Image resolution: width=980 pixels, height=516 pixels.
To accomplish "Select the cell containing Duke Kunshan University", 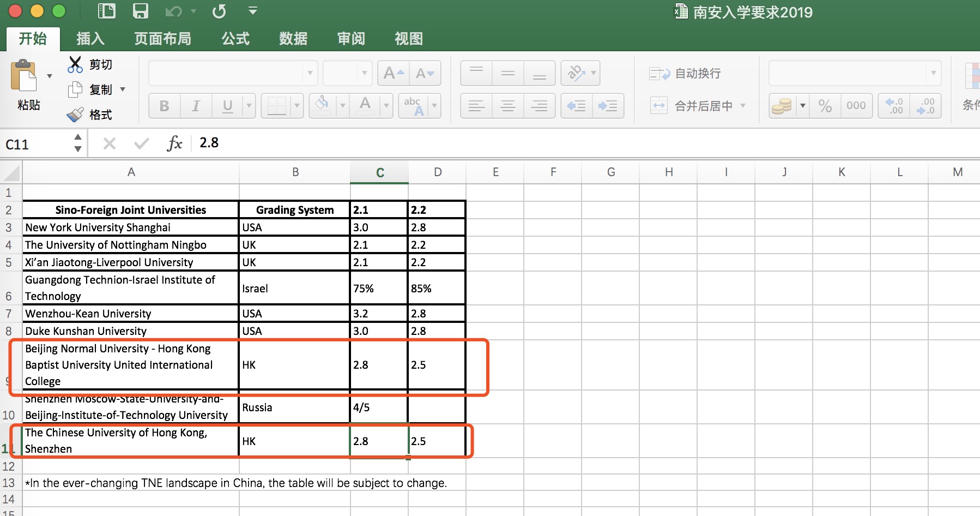I will pyautogui.click(x=130, y=331).
